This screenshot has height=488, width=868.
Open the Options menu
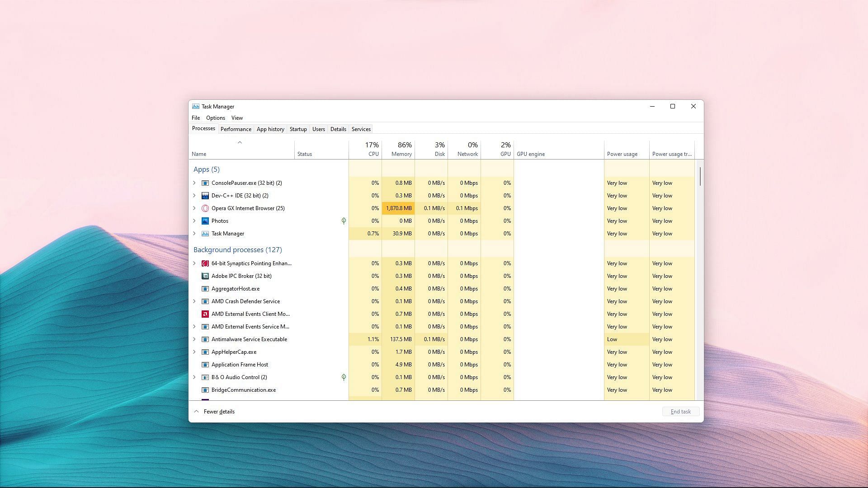(x=215, y=117)
